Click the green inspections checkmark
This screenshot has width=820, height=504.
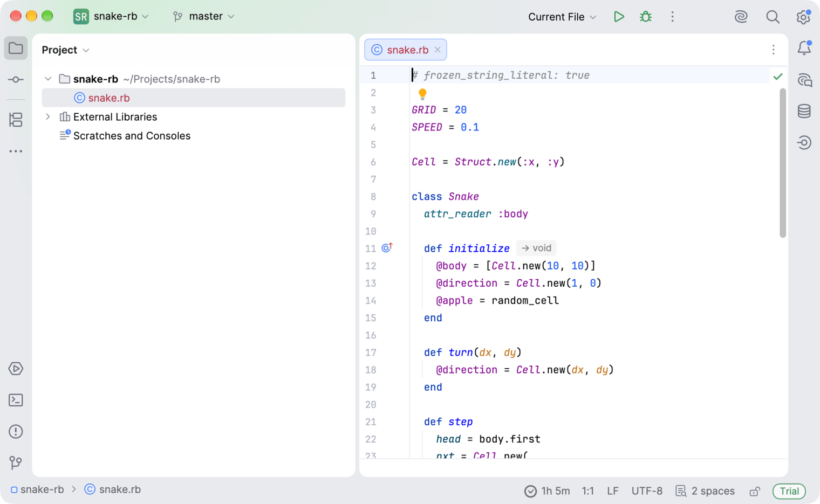click(777, 77)
